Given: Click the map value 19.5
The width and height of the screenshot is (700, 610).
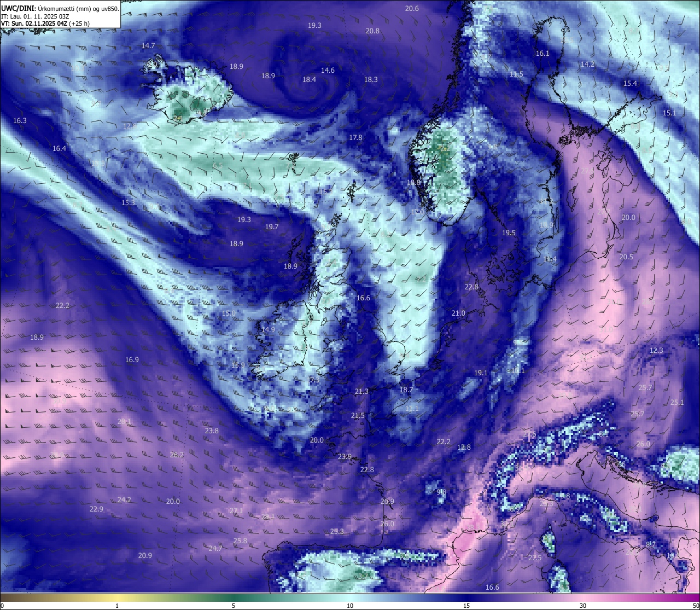Looking at the screenshot, I should (x=509, y=233).
